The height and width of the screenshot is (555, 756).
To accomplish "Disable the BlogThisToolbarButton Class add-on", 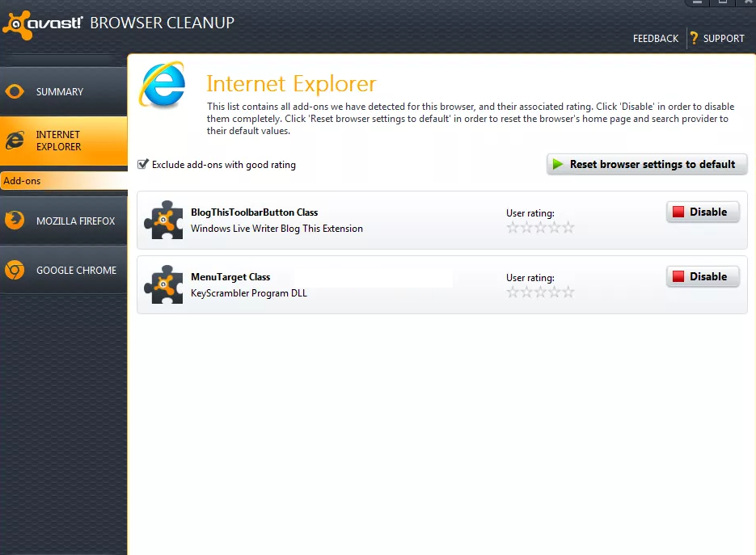I will click(702, 212).
